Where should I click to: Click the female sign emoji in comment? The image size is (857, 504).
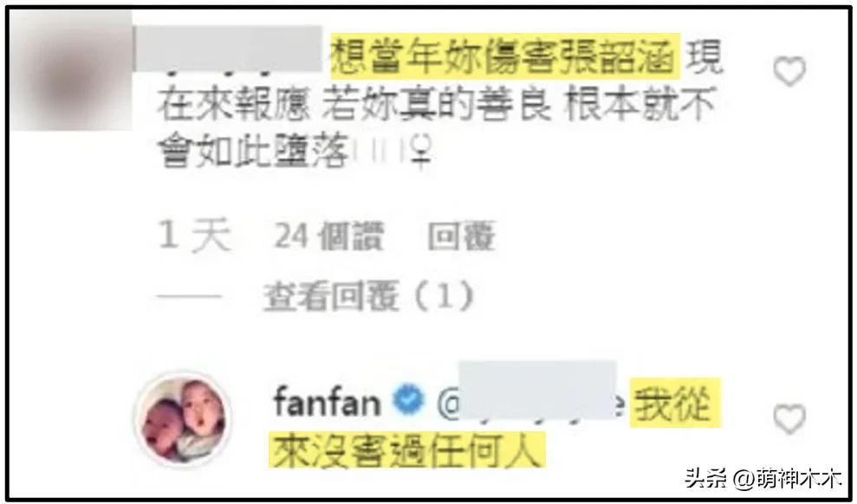[422, 152]
